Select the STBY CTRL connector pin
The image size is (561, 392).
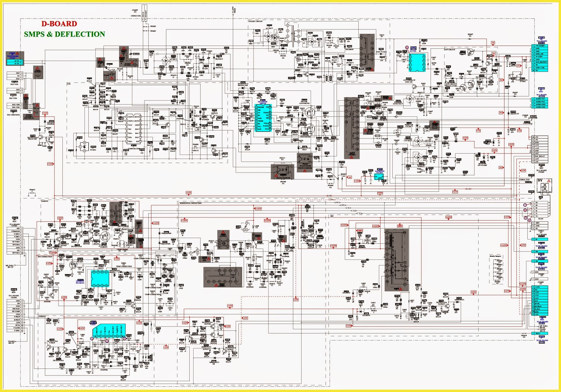[540, 68]
